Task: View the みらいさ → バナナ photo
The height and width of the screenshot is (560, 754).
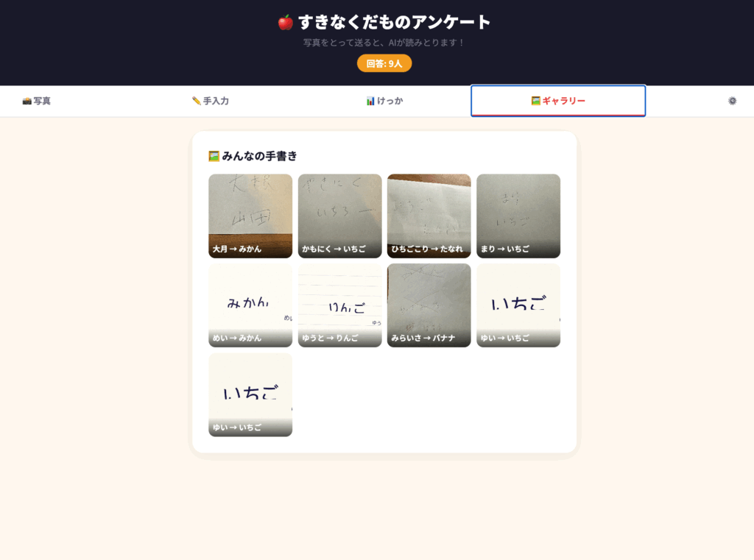Action: pos(429,305)
